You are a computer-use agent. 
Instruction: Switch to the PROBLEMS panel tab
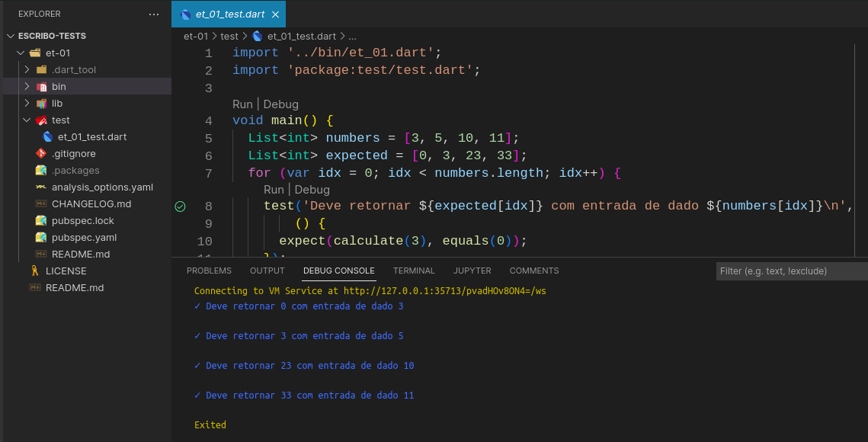click(x=209, y=271)
